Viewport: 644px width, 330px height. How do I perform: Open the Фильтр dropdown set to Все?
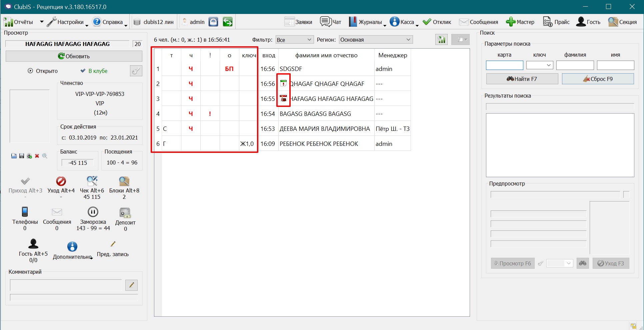point(295,40)
